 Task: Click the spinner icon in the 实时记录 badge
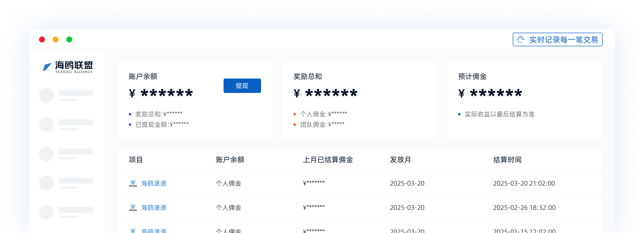[521, 39]
